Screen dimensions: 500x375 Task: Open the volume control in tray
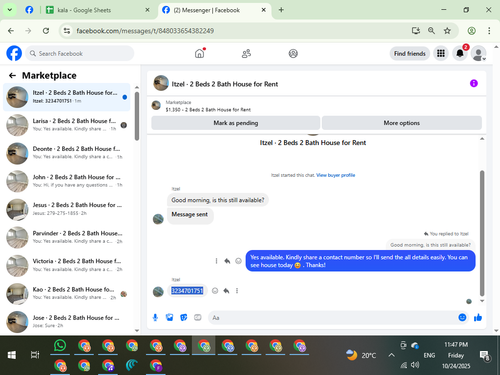[x=415, y=365]
